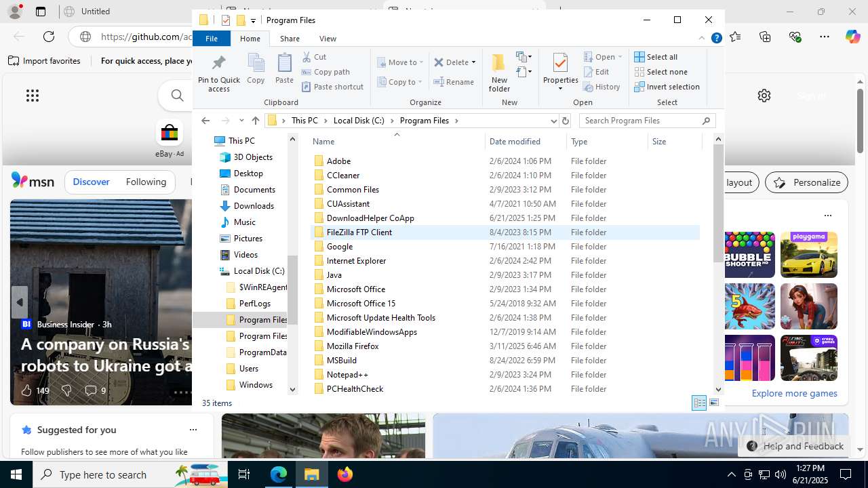The height and width of the screenshot is (488, 868).
Task: Select Windows folder in navigation tree
Action: (x=249, y=385)
